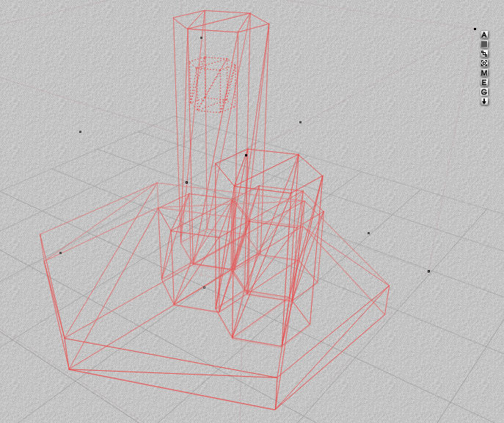This screenshot has width=504, height=423.
Task: Land the selection using the down arrow icon
Action: [x=484, y=101]
